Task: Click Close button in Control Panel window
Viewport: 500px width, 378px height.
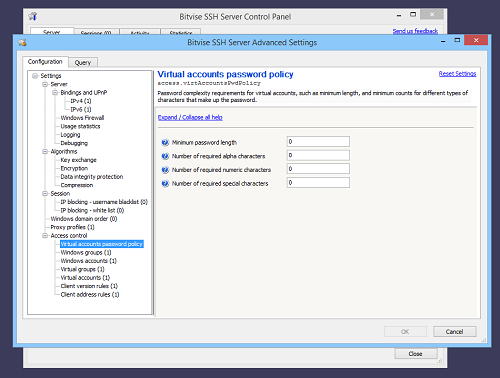Action: point(416,354)
